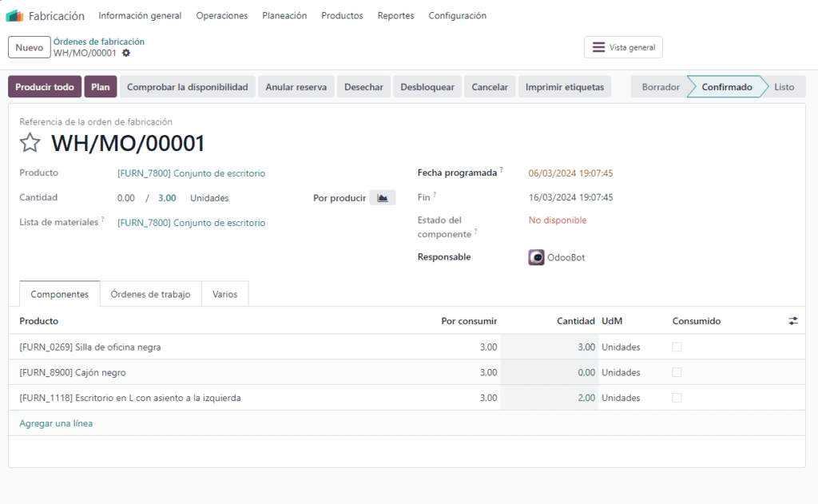Open the Vista general menu icon
The height and width of the screenshot is (504, 818).
click(599, 46)
